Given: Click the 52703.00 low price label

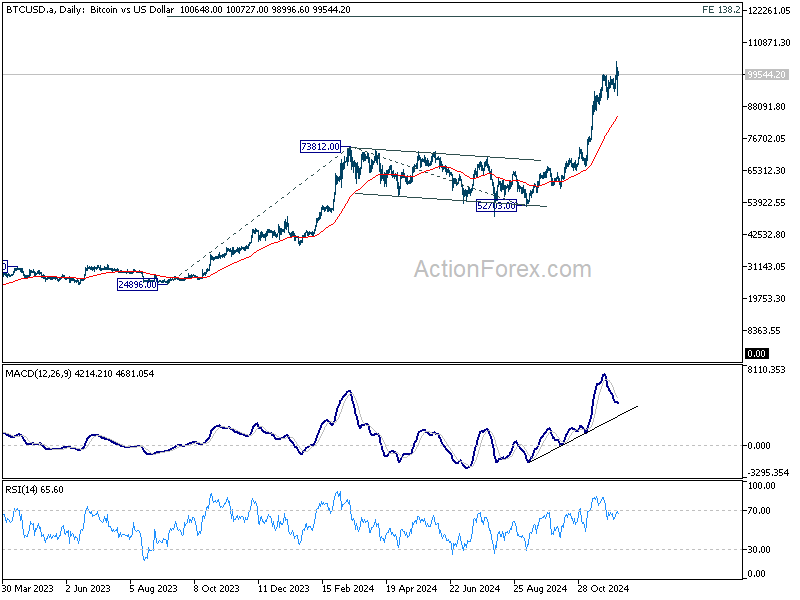Looking at the screenshot, I should [496, 206].
